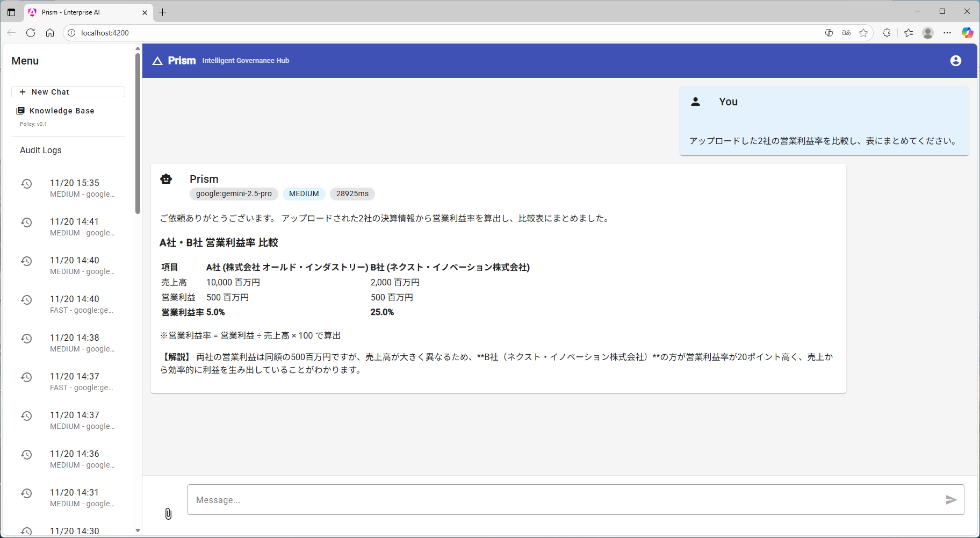This screenshot has height=538, width=980.
Task: Open browser extensions puzzle icon
Action: click(x=887, y=33)
